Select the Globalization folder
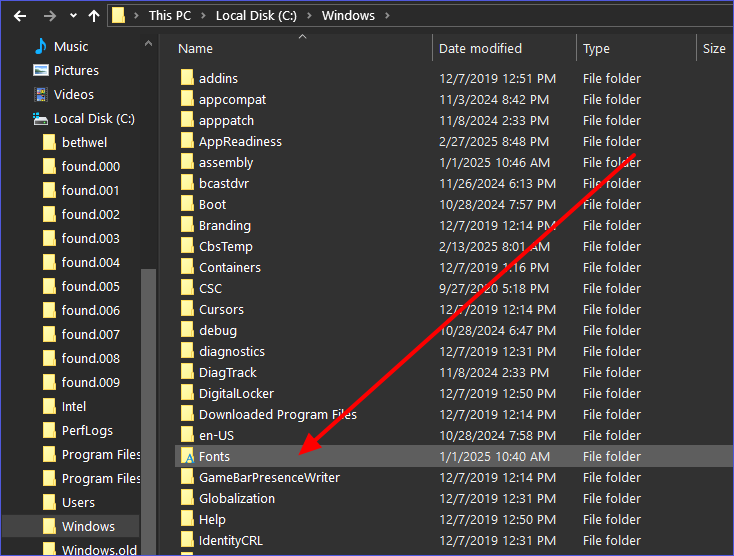This screenshot has height=556, width=734. coord(237,499)
